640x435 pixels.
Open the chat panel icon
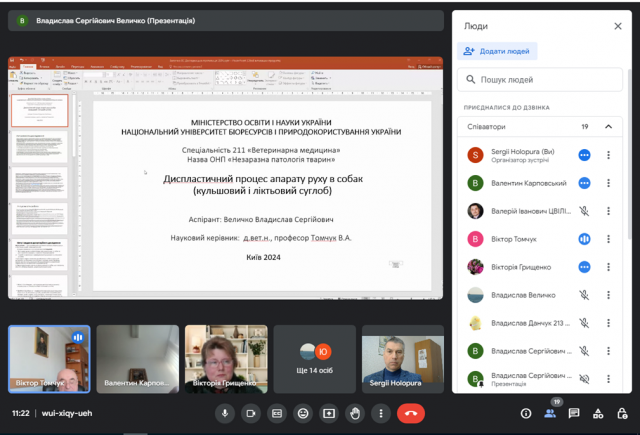[x=574, y=413]
